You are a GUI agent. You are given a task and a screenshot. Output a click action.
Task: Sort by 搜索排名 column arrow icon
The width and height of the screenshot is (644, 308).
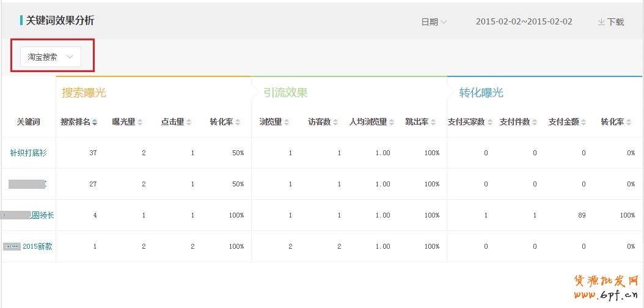[95, 122]
